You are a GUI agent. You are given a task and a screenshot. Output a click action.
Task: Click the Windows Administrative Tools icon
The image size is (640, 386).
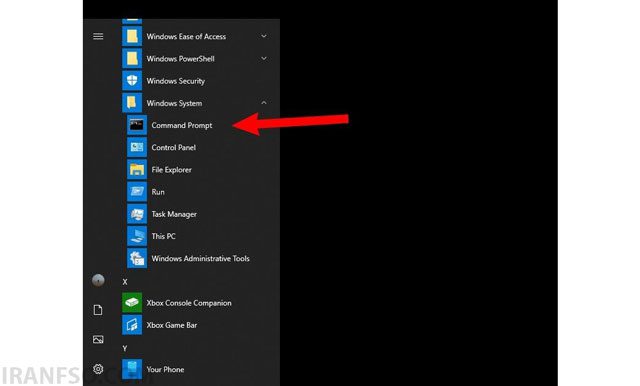point(137,258)
